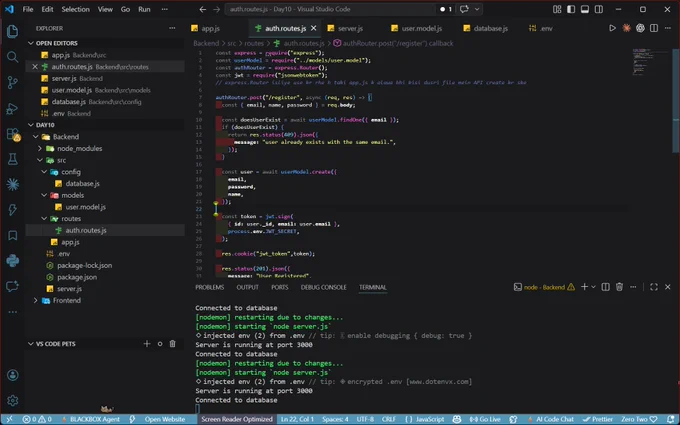Image resolution: width=680 pixels, height=425 pixels.
Task: Open Manage gear icon
Action: 13,400
